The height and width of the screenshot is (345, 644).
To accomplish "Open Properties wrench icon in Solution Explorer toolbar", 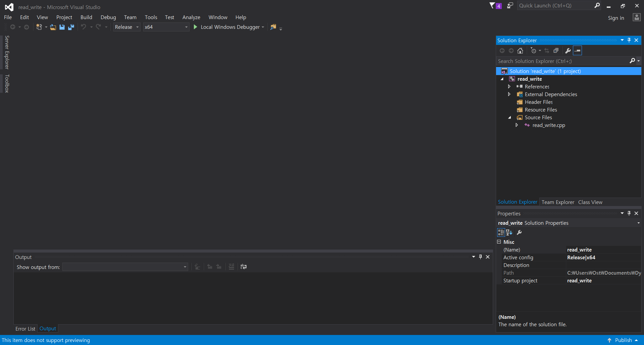I will (x=568, y=51).
